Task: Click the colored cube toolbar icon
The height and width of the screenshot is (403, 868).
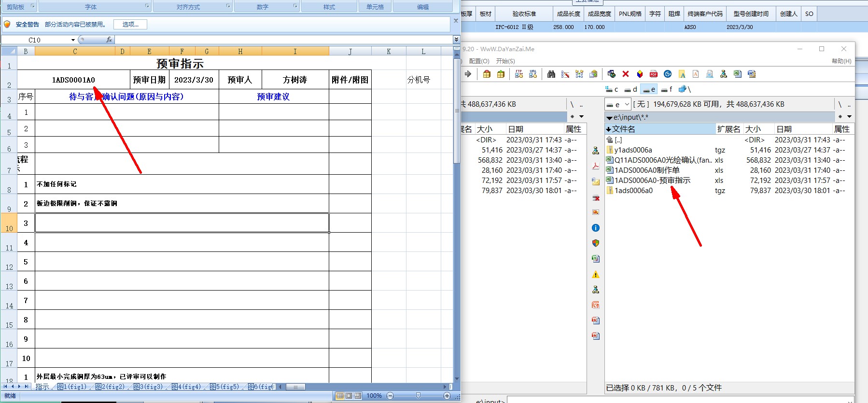Action: tap(640, 74)
